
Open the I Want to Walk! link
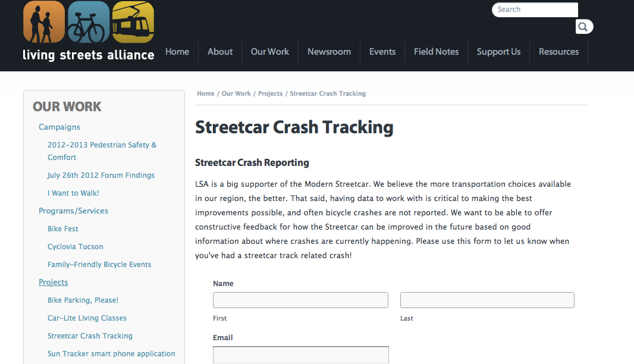pyautogui.click(x=73, y=193)
